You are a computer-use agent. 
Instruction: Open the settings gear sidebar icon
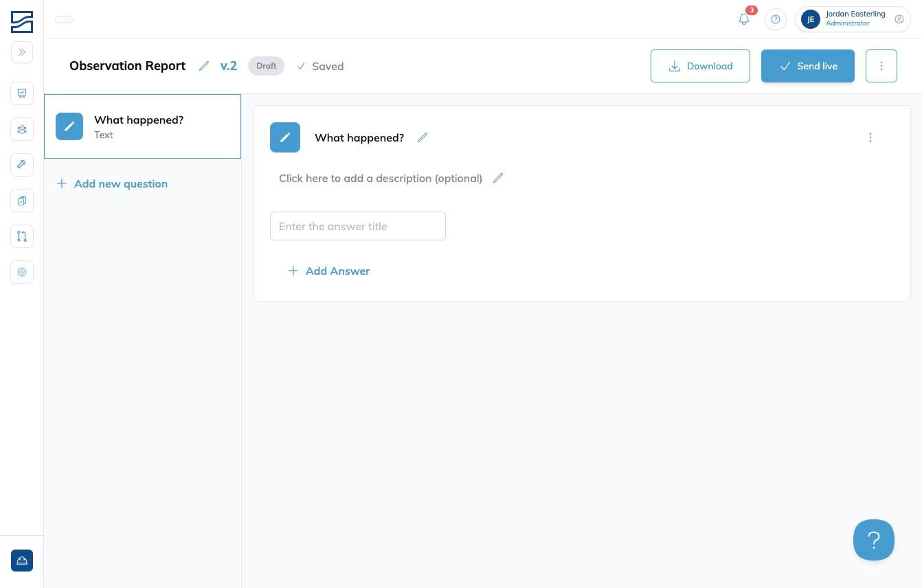tap(22, 272)
